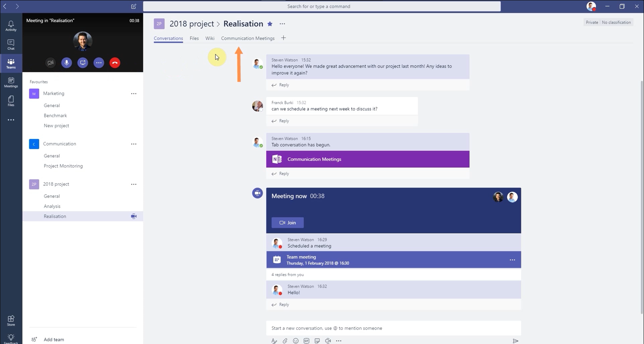Open New project channel
This screenshot has height=344, width=644.
tap(56, 126)
